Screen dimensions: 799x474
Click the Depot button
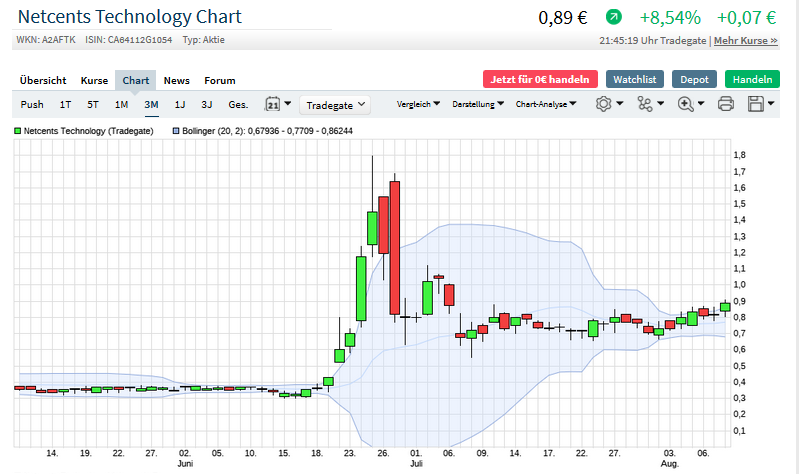point(694,79)
